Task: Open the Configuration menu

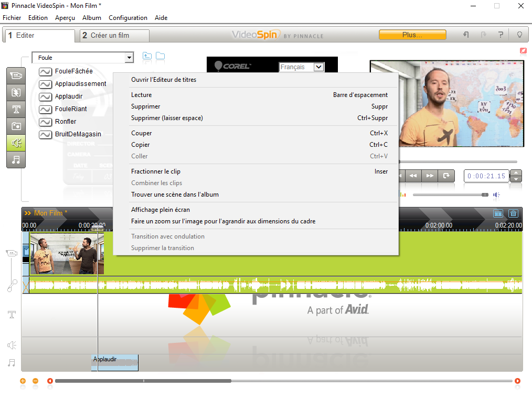Action: 128,18
